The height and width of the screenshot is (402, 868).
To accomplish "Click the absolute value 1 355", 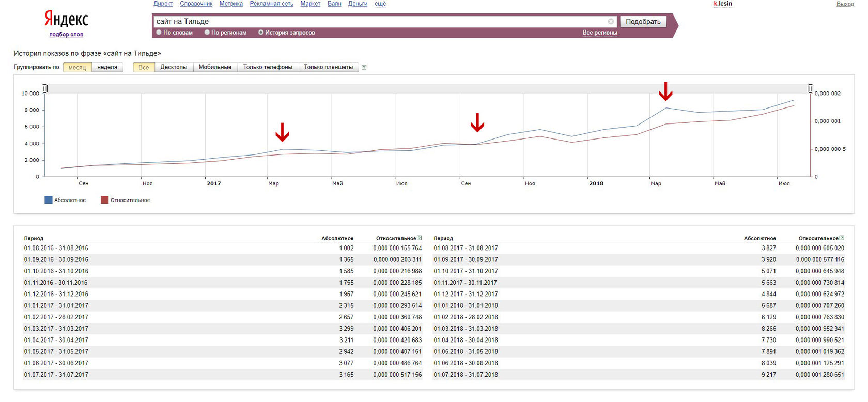I will pos(347,260).
